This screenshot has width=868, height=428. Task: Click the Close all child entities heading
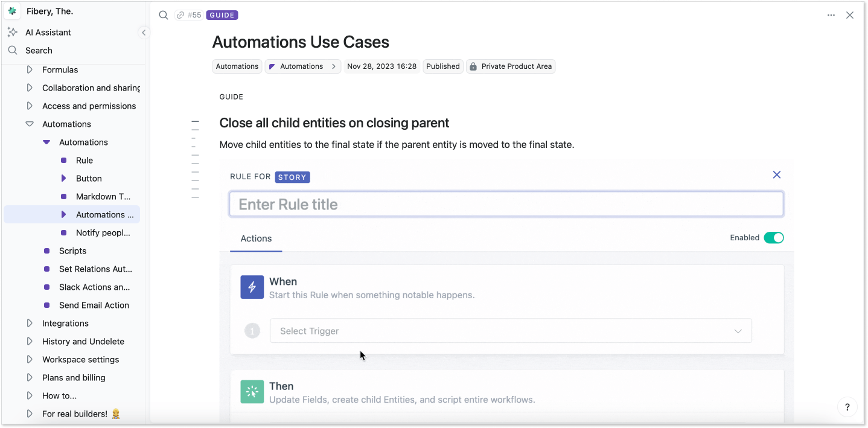click(334, 123)
